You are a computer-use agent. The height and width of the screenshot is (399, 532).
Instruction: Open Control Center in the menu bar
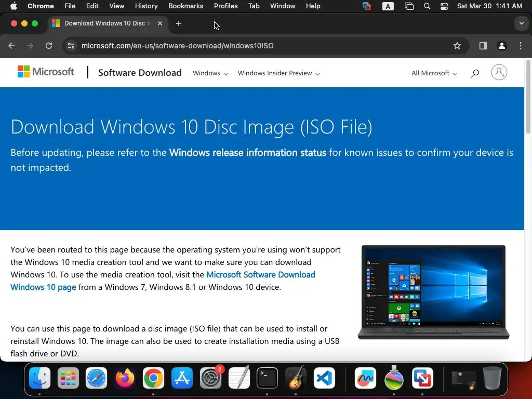click(x=444, y=6)
